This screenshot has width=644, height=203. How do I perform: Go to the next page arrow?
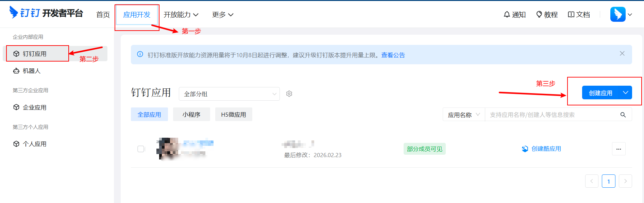tap(625, 181)
